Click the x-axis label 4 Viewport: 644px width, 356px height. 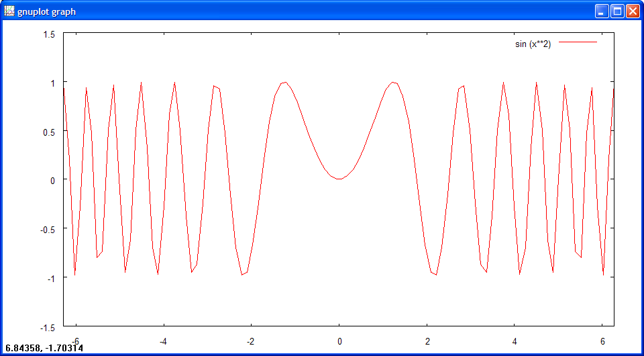[515, 341]
